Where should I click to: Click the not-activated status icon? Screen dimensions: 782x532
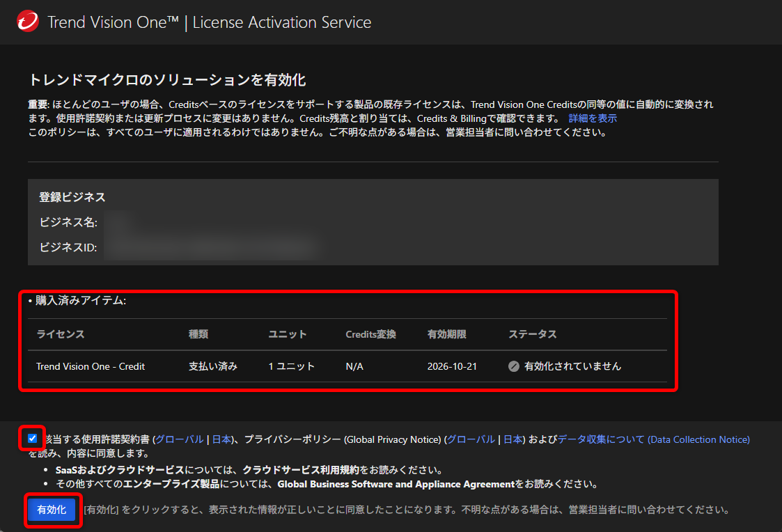pyautogui.click(x=514, y=366)
